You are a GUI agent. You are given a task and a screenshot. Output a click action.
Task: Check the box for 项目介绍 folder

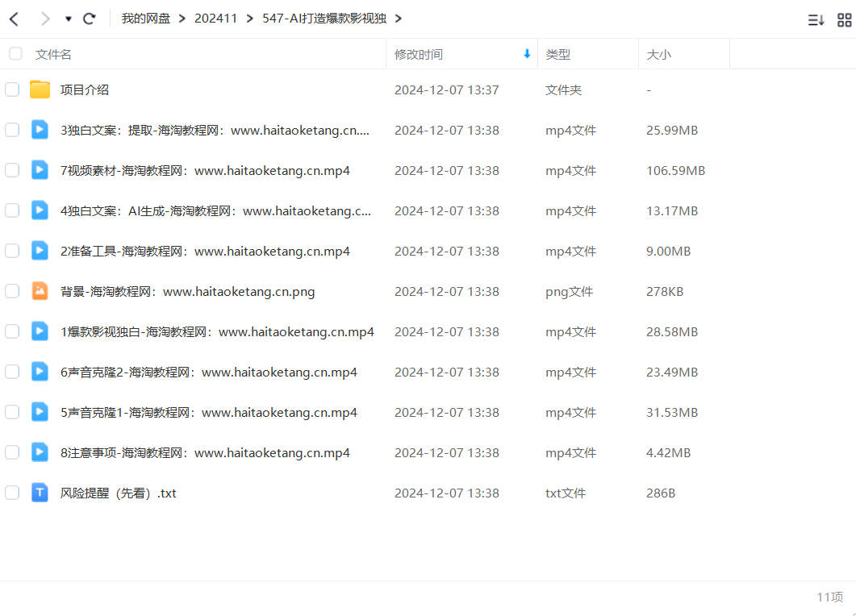pyautogui.click(x=12, y=89)
